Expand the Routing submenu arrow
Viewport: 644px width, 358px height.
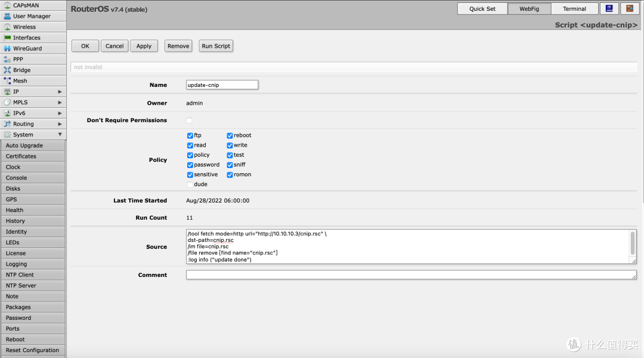click(x=60, y=124)
